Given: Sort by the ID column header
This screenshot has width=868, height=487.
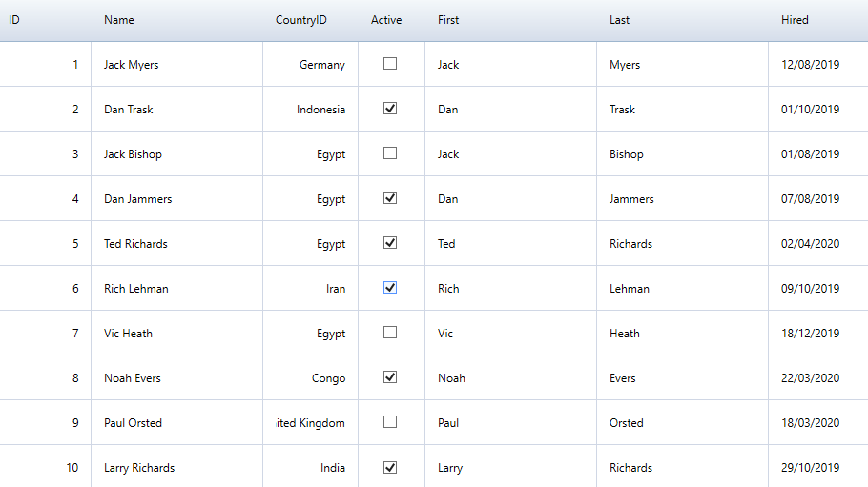Looking at the screenshot, I should [x=15, y=20].
